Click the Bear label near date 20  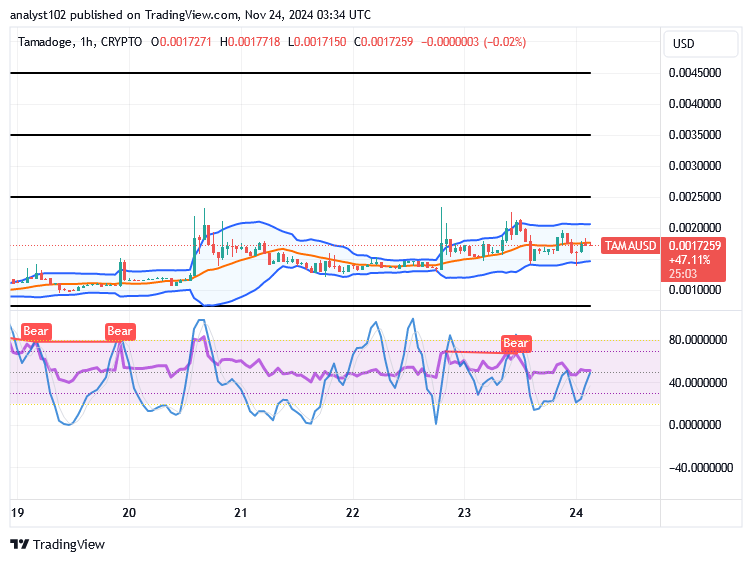[120, 331]
